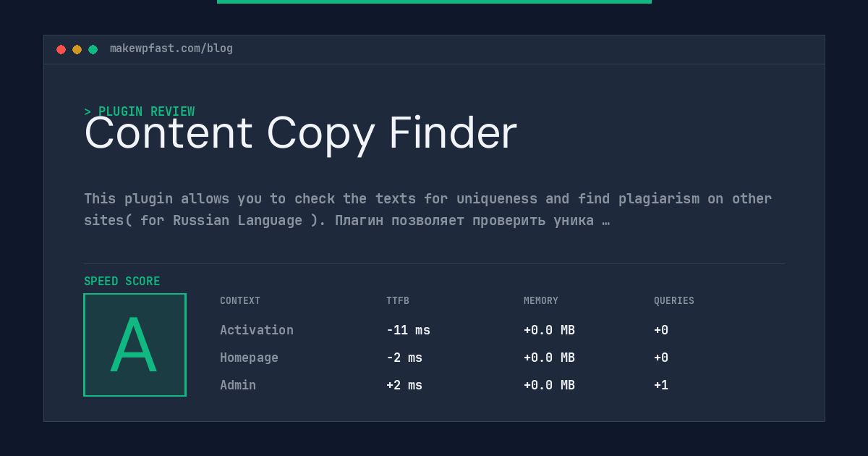Click the yellow window dot
868x456 pixels.
(77, 49)
